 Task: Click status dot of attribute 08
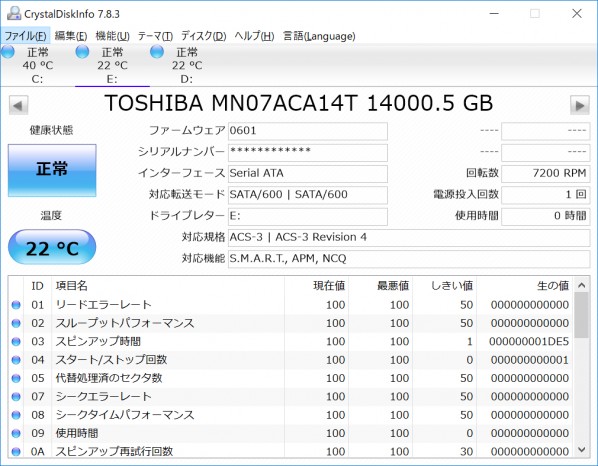click(16, 415)
